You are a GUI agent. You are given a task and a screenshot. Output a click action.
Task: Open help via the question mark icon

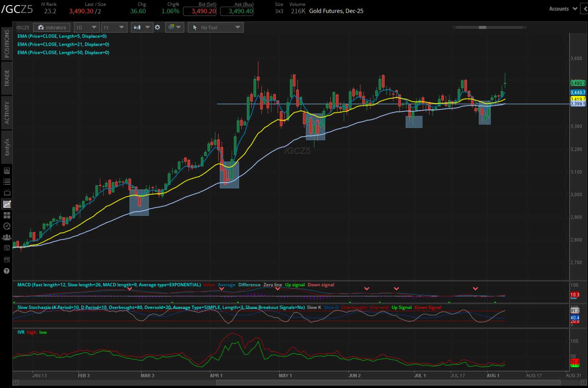tap(6, 271)
